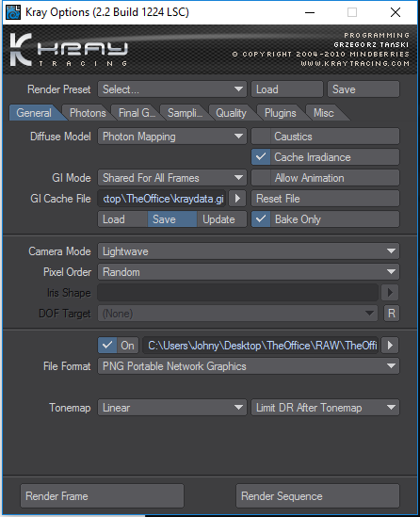Minimize the Kray Options window
This screenshot has height=517, width=420.
pos(310,12)
